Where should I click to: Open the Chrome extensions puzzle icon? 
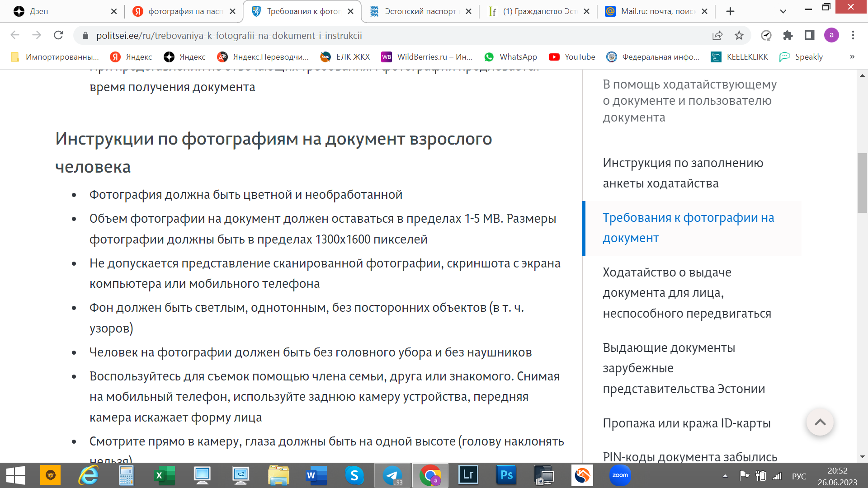pyautogui.click(x=788, y=35)
